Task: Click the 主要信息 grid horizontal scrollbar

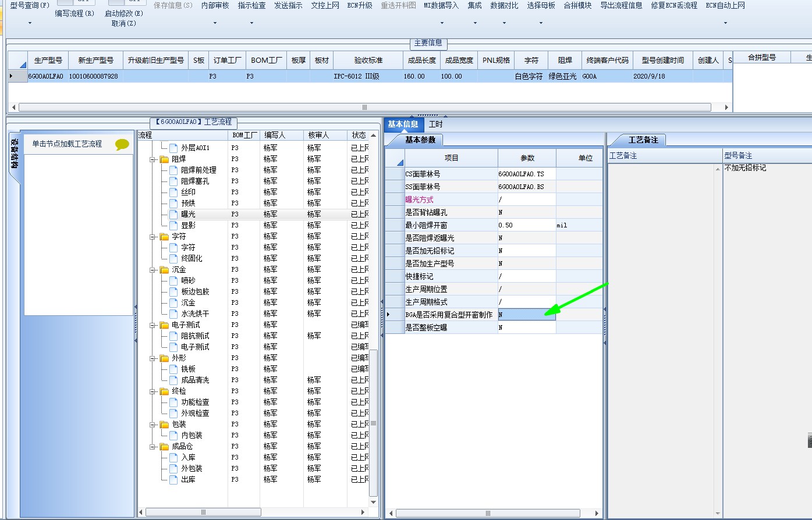Action: [364, 107]
